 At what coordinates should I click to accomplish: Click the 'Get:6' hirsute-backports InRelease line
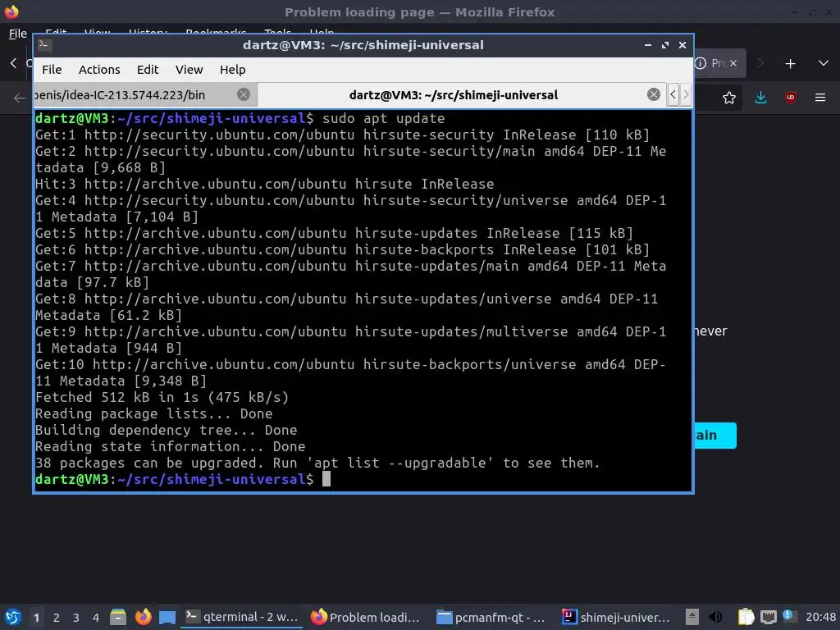pyautogui.click(x=342, y=249)
